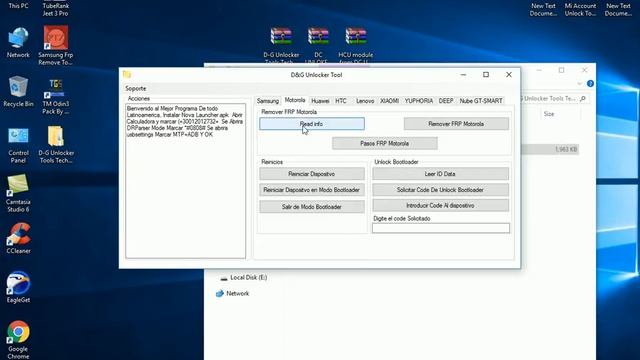
Task: Click the Leer ID Data button
Action: coord(440,174)
